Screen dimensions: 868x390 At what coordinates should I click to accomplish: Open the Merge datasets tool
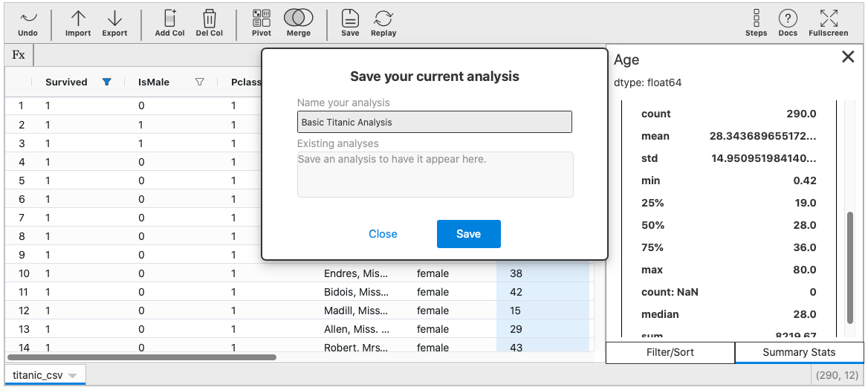[x=298, y=23]
